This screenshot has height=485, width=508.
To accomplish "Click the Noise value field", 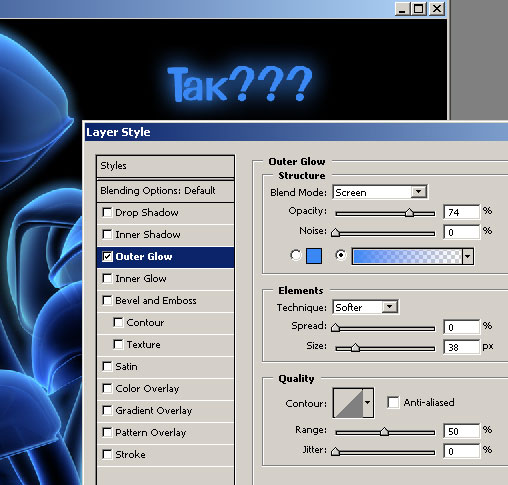I will coord(462,232).
